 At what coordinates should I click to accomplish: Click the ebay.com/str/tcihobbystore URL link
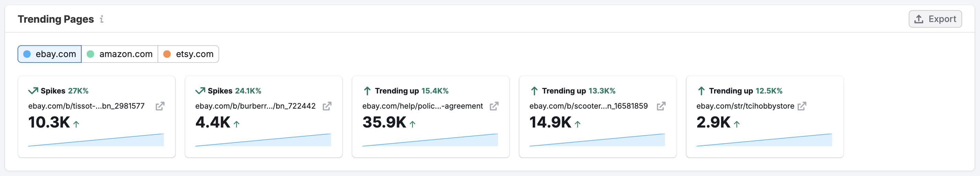[745, 106]
